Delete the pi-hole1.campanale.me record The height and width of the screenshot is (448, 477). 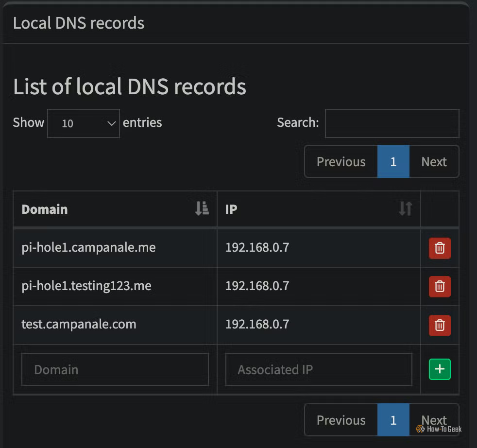click(440, 248)
